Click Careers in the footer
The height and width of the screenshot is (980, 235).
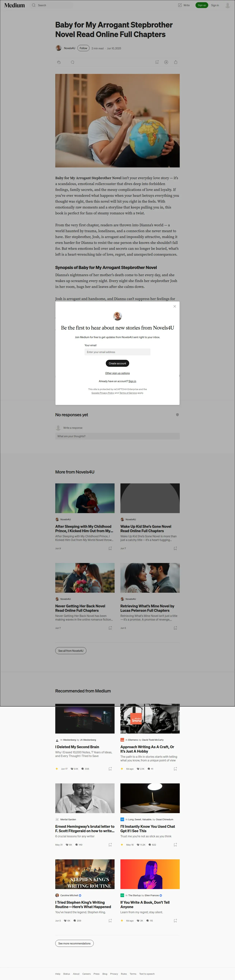click(x=87, y=974)
